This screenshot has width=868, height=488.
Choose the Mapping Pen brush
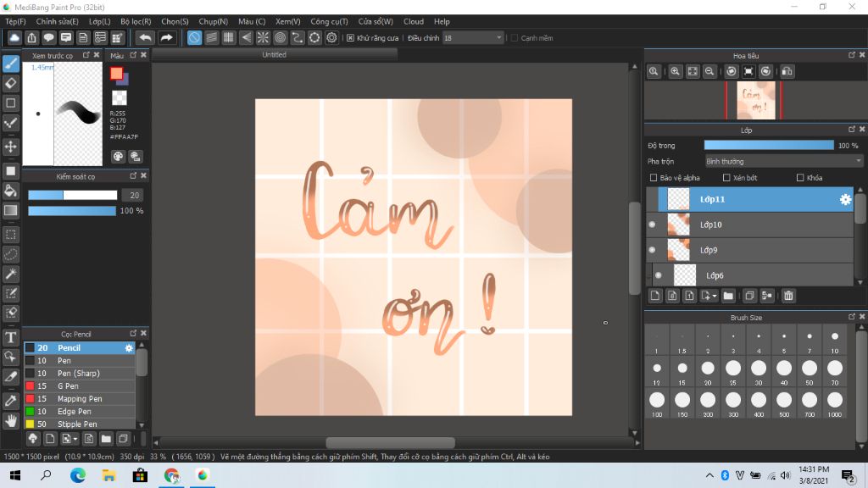pyautogui.click(x=79, y=399)
